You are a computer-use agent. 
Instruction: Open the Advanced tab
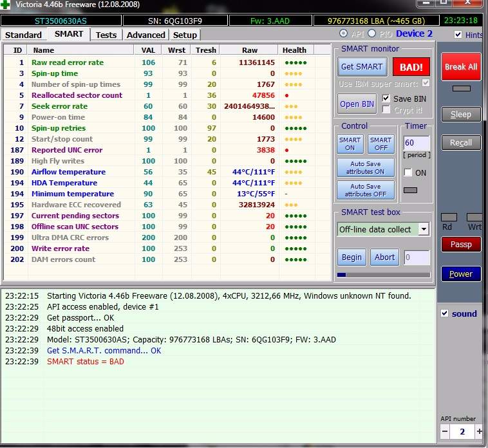point(145,35)
